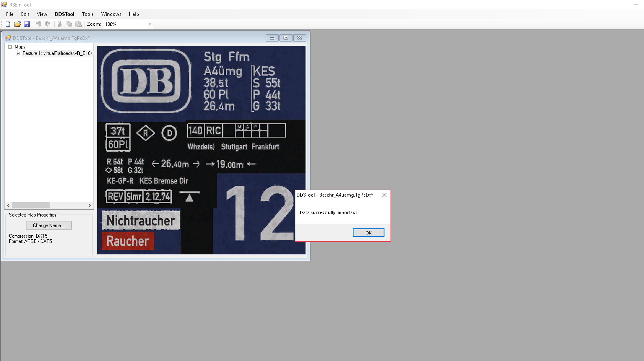Select Texture 1 virtualRailroads tree item
644x361 pixels.
click(58, 53)
